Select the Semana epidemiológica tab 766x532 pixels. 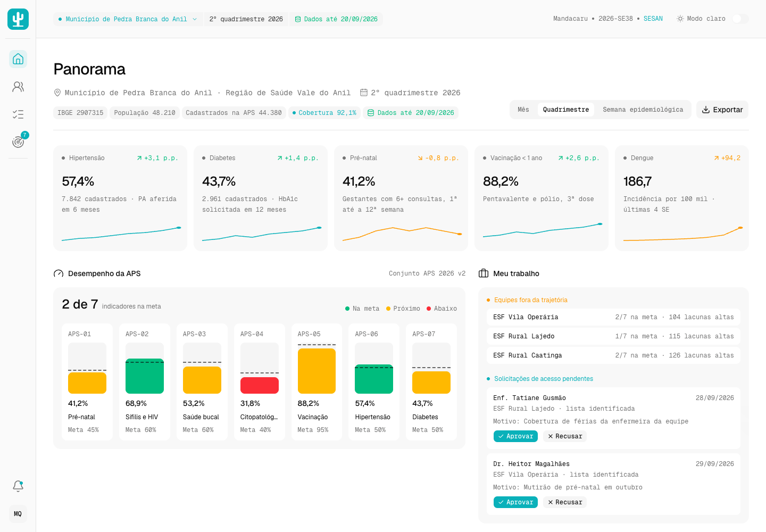coord(643,110)
